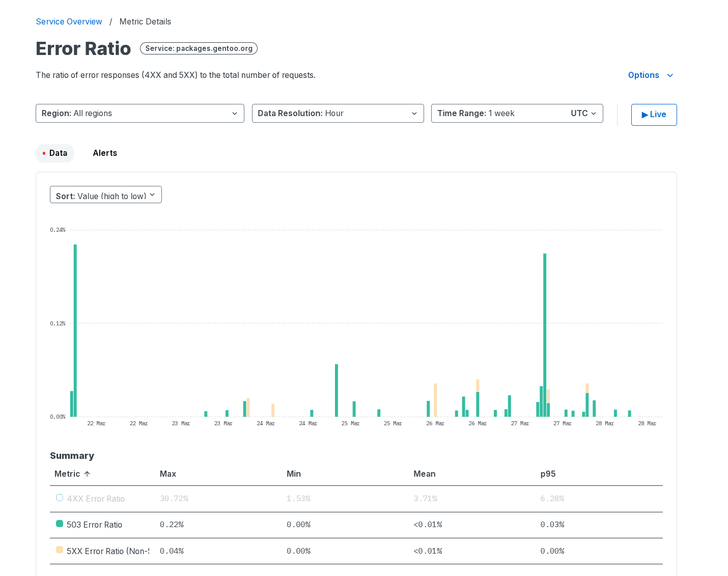
Task: Select the Data tab
Action: click(58, 153)
